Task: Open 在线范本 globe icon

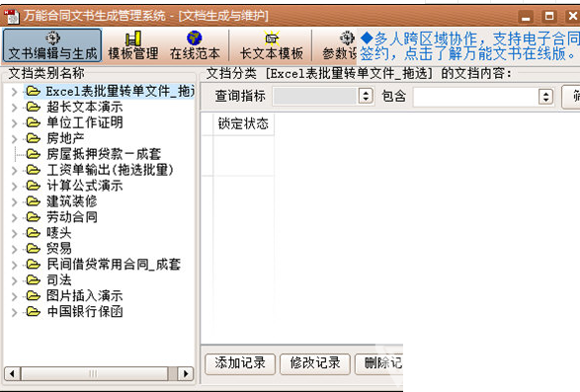Action: coord(195,39)
